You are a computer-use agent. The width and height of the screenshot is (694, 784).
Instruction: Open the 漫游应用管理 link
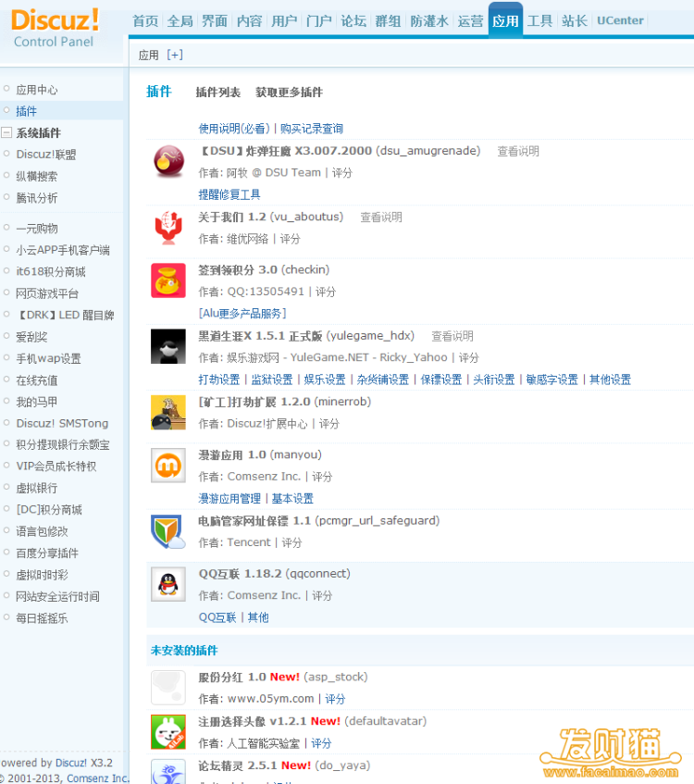[229, 499]
